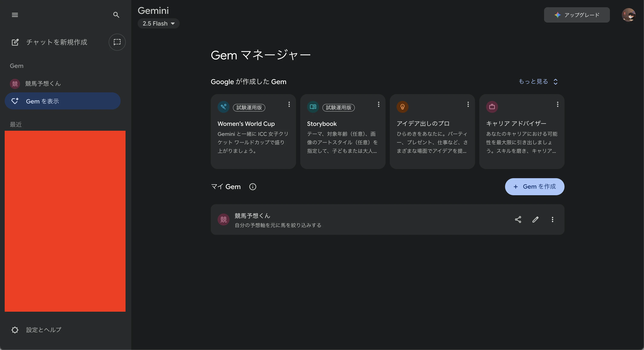Screen dimensions: 644x350
Task: Open the 2.5 Flash model dropdown
Action: click(x=159, y=23)
